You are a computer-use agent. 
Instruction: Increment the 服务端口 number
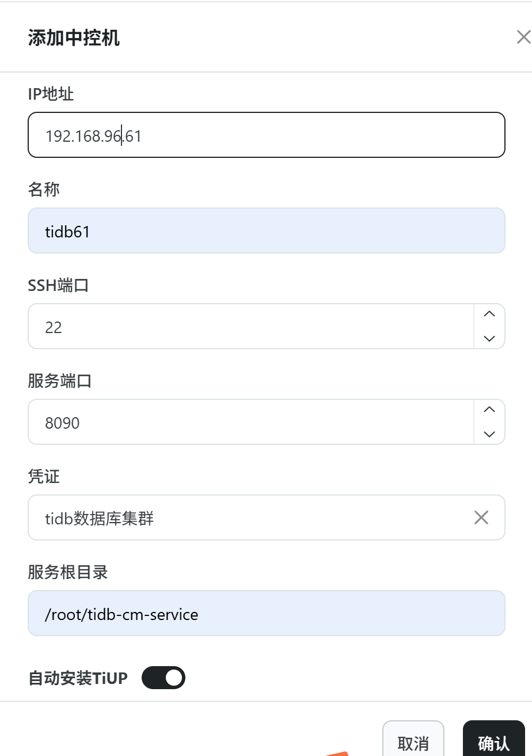(489, 410)
